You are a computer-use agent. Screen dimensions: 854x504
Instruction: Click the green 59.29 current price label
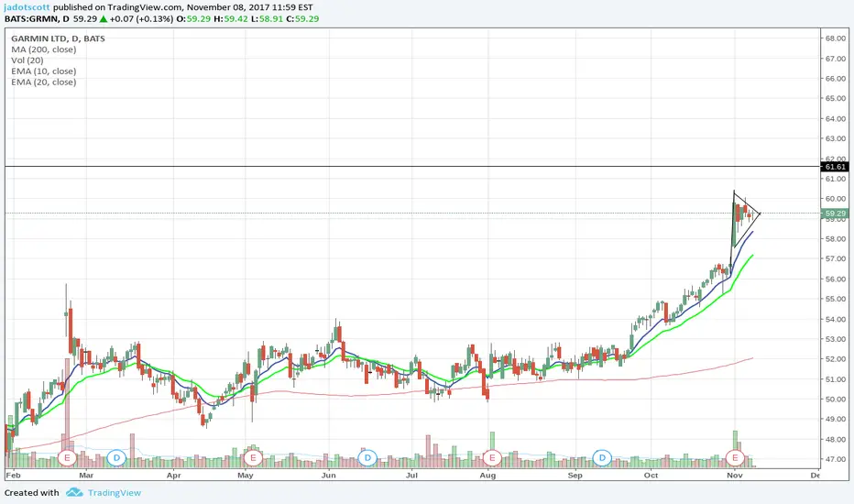coord(835,214)
